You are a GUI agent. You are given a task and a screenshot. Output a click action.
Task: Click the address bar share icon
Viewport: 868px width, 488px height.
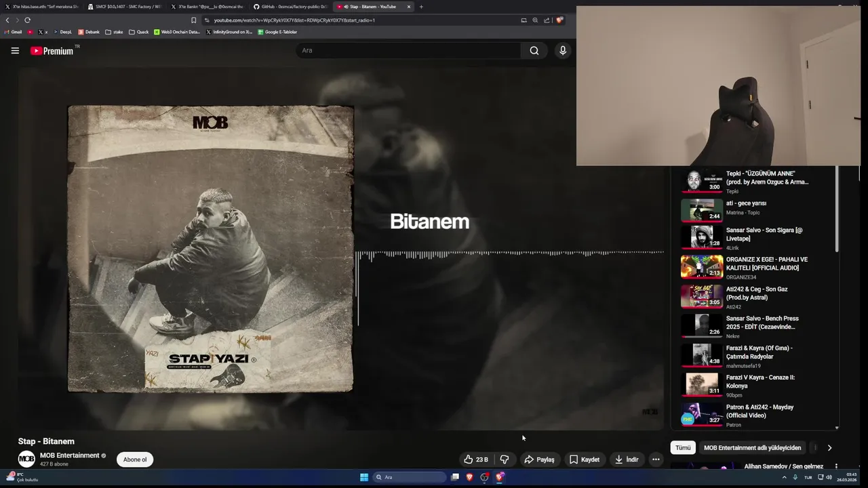click(547, 20)
